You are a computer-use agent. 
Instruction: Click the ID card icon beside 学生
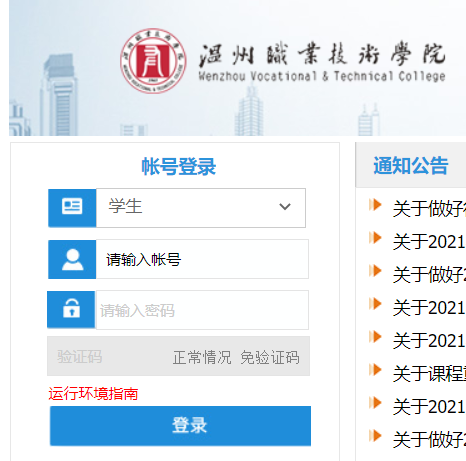coord(72,208)
